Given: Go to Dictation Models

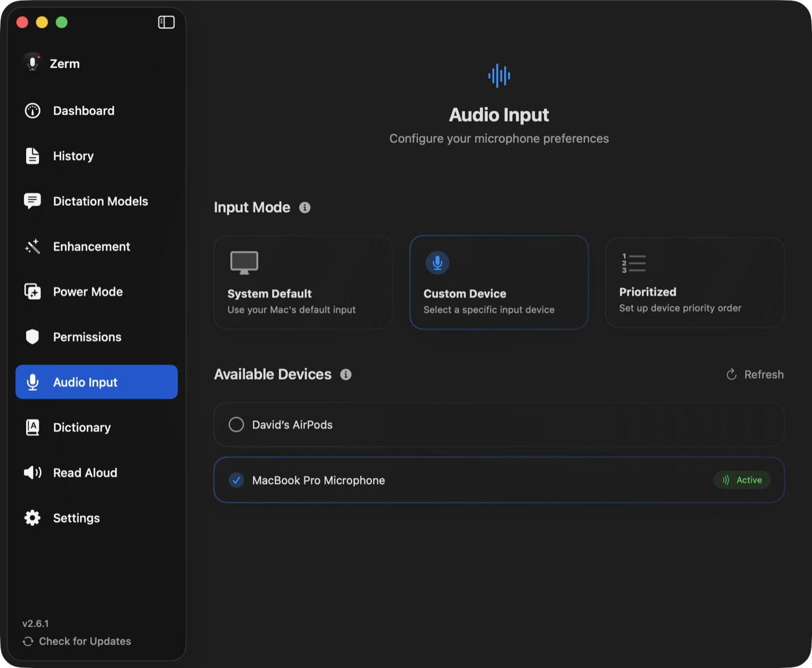Looking at the screenshot, I should coord(96,201).
